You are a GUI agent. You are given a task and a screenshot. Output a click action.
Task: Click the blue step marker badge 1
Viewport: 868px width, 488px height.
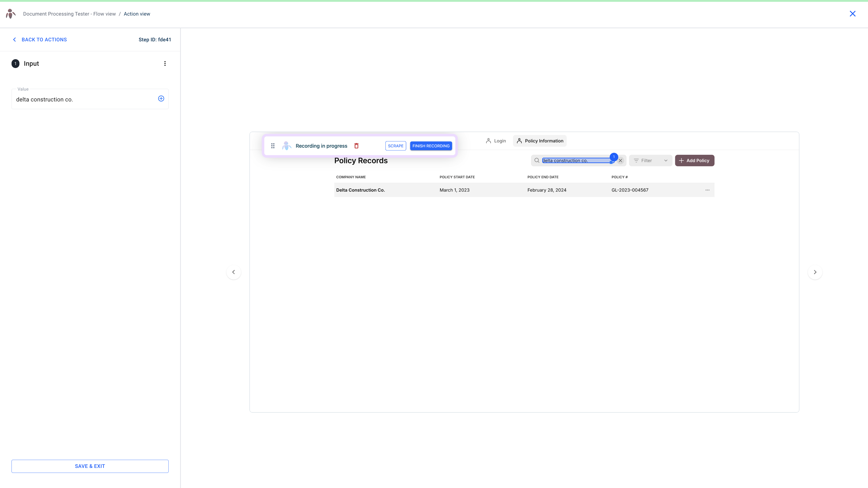[614, 157]
